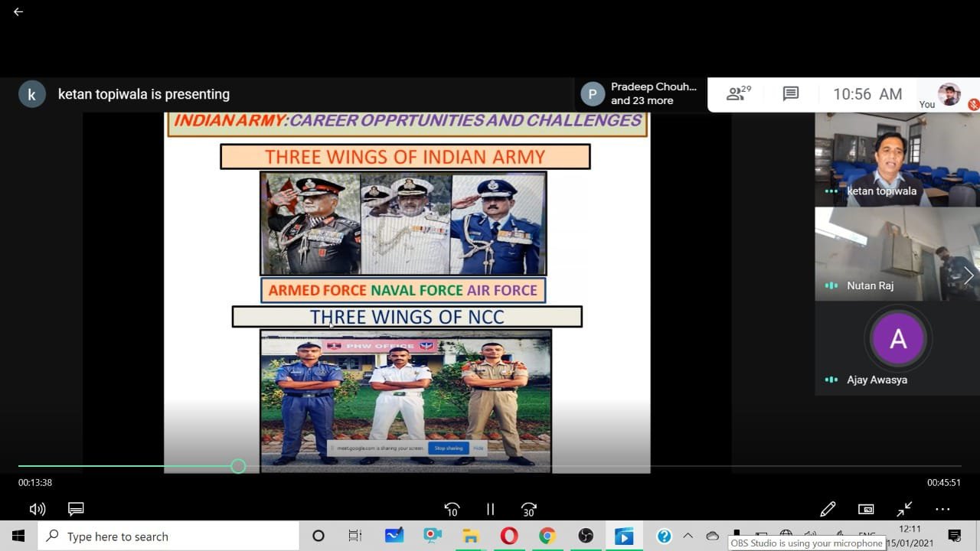The height and width of the screenshot is (551, 980).
Task: Open OBS Studio from the taskbar
Action: pos(586,536)
